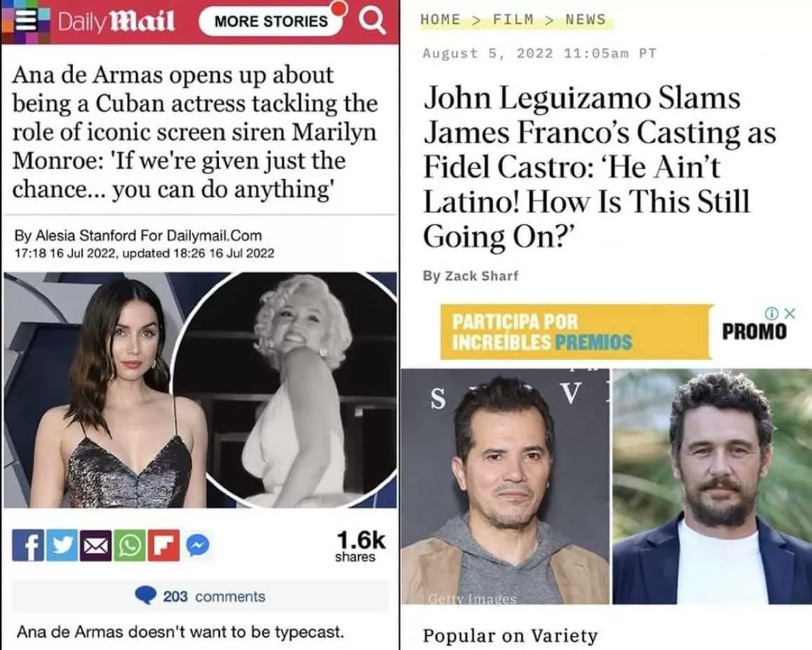Open NEWS section in the breadcrumb

pos(585,20)
